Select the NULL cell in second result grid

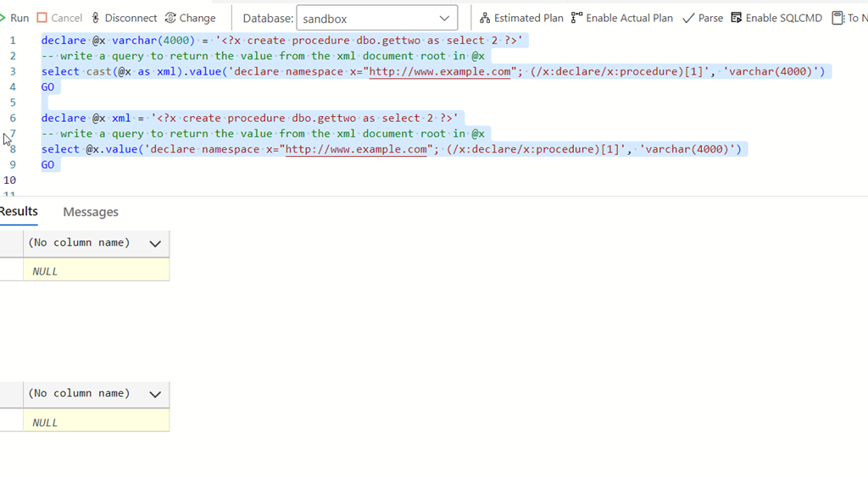96,422
